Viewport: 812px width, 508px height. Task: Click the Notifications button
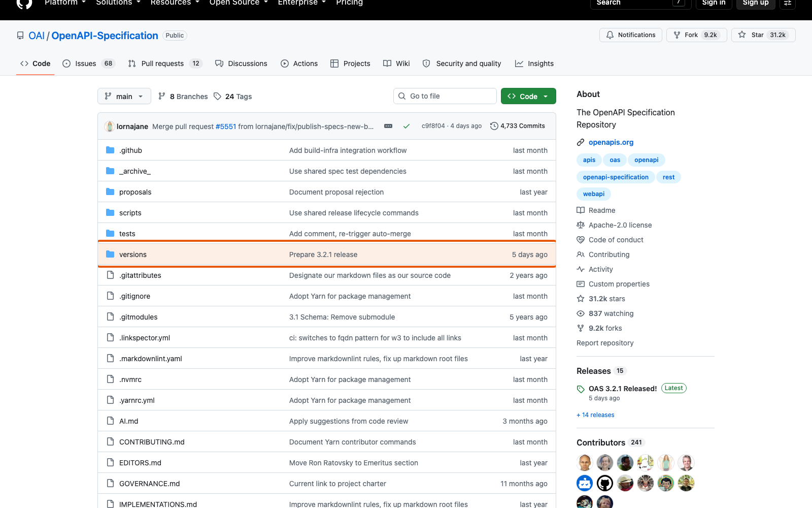point(631,35)
